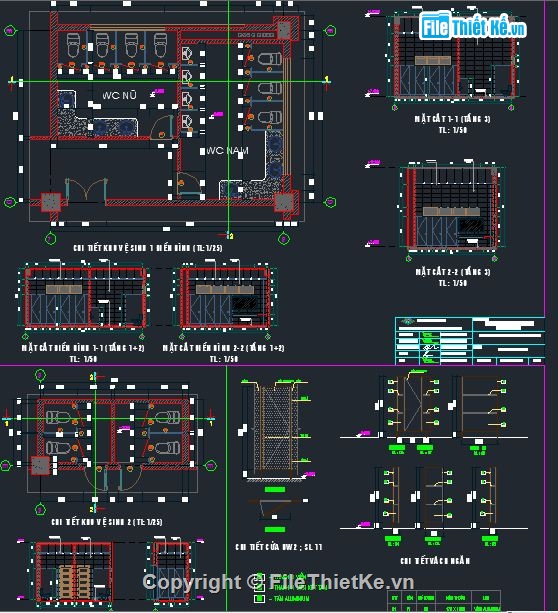Select the structural column in the KHU VỆ SINH 2 plan

pyautogui.click(x=41, y=466)
